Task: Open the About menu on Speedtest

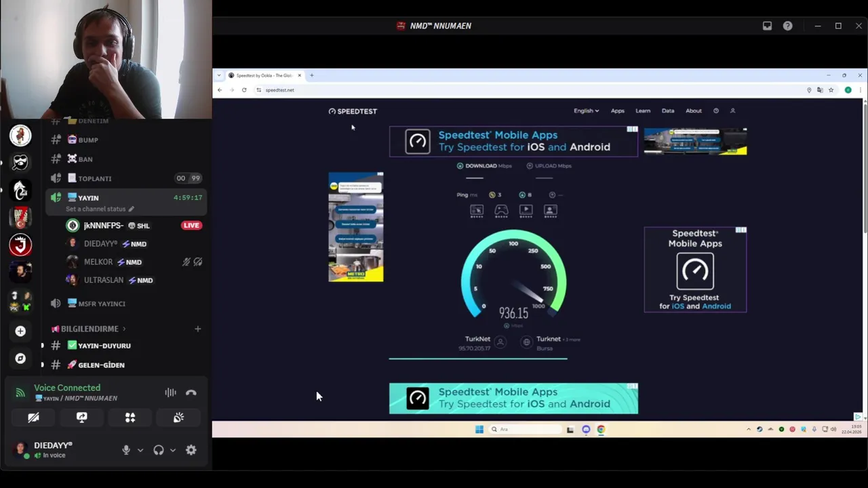Action: point(693,110)
